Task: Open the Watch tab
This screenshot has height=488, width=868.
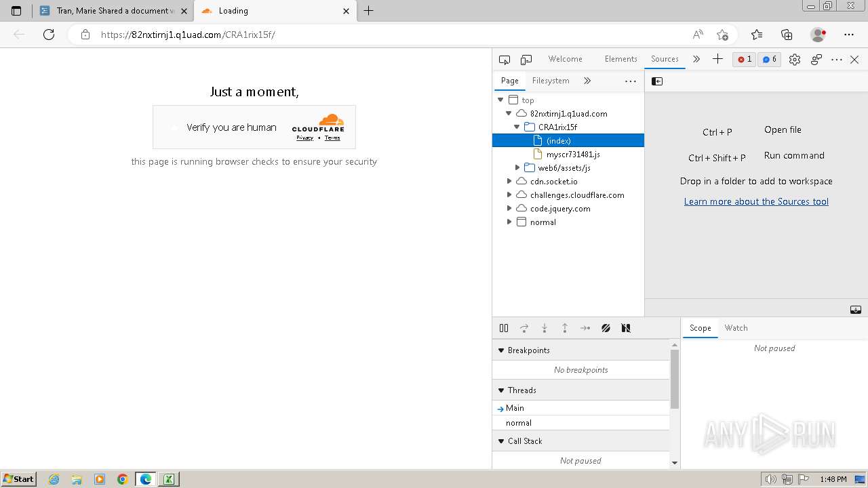Action: point(736,328)
